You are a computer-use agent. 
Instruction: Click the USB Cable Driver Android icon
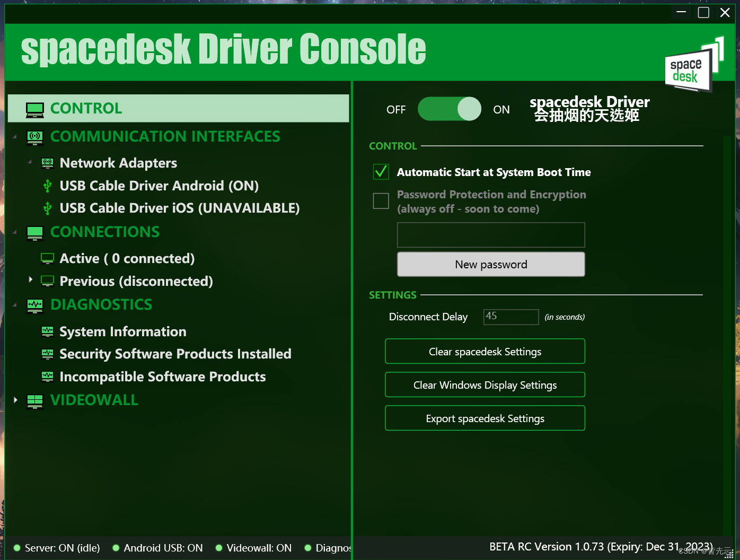[x=47, y=186]
